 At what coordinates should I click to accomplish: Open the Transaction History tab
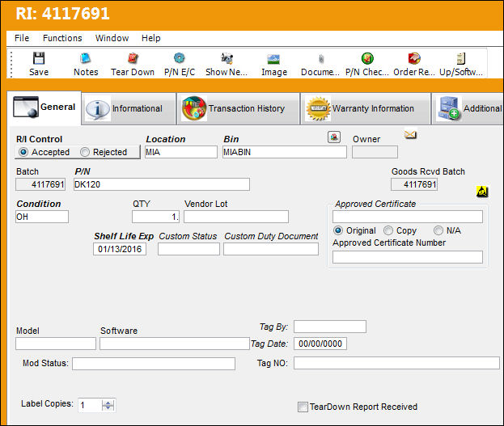[x=238, y=108]
